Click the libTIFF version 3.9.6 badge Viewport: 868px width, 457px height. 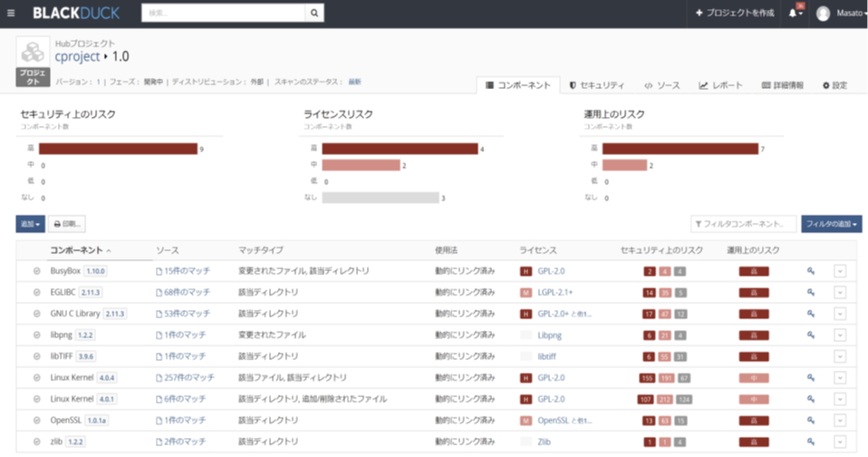click(86, 356)
